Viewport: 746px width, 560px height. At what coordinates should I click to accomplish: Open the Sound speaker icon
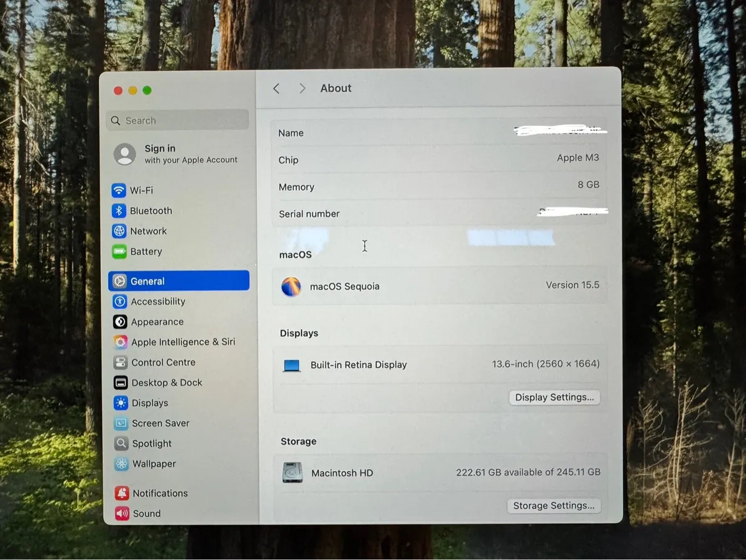pos(122,513)
